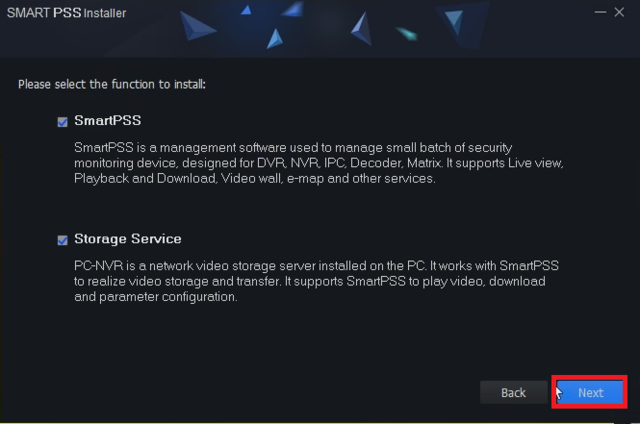Click the Storage Service heading label

(x=127, y=240)
